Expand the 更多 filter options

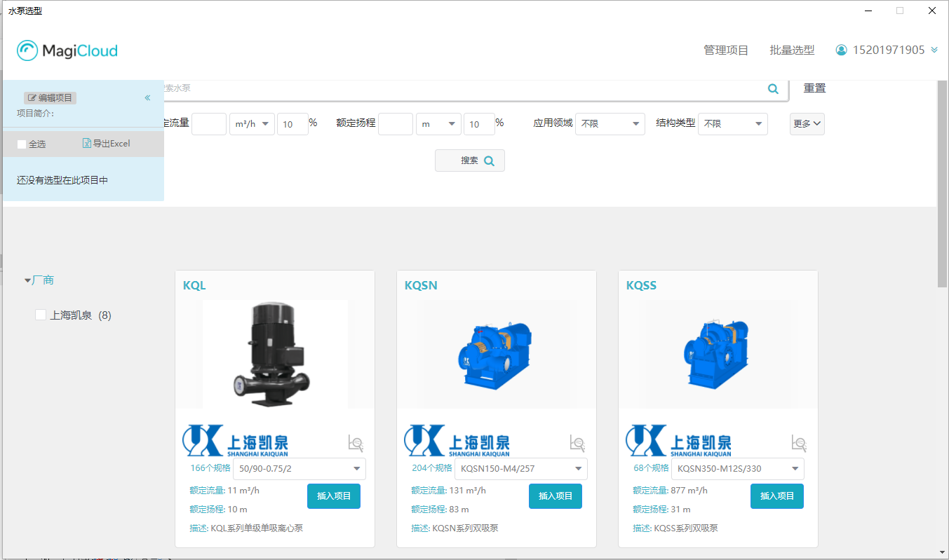[807, 124]
